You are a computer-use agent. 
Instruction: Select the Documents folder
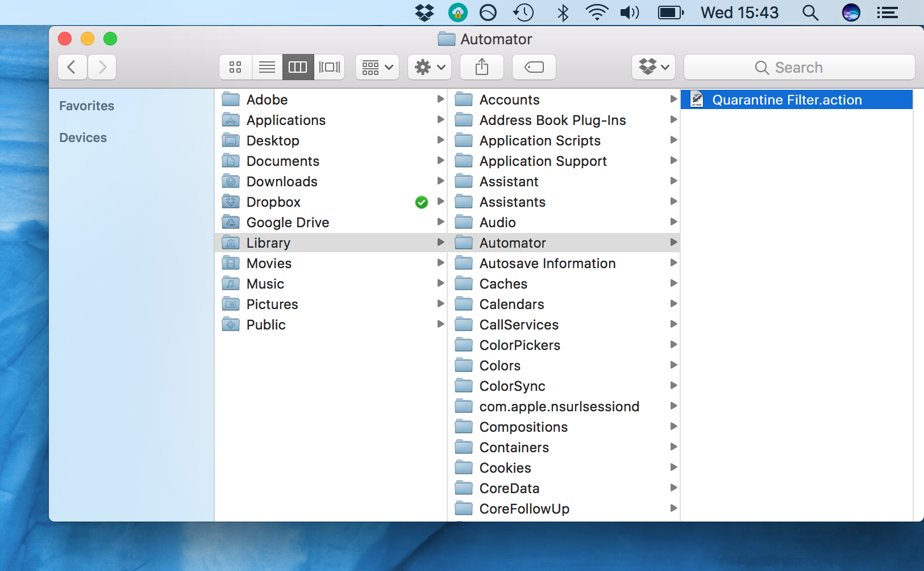point(331,161)
